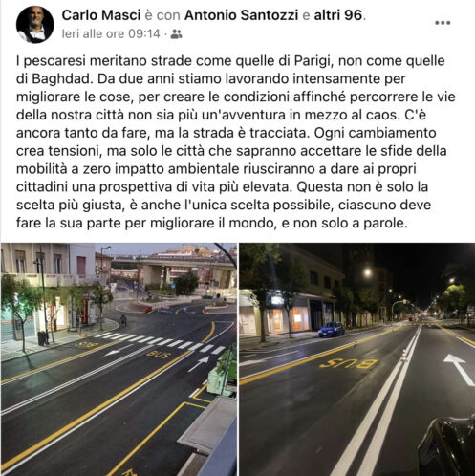Open the daytime roundabout photo
The image size is (475, 476).
(x=119, y=359)
